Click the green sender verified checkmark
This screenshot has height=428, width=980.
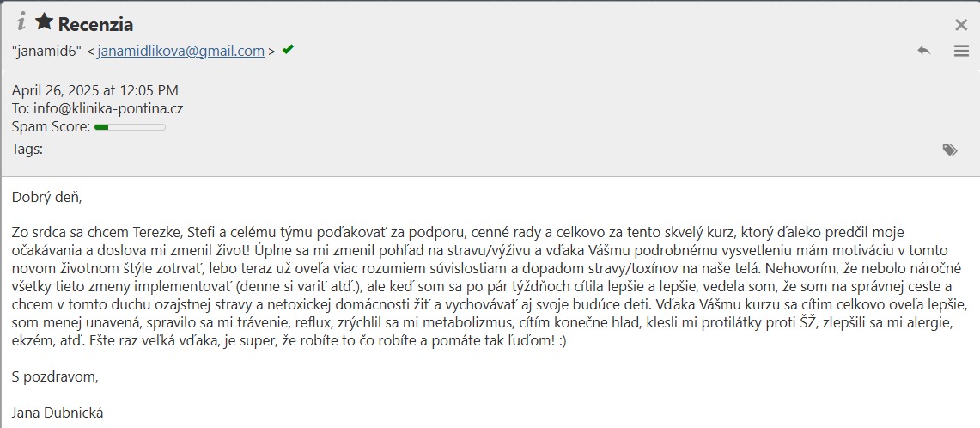[x=288, y=50]
